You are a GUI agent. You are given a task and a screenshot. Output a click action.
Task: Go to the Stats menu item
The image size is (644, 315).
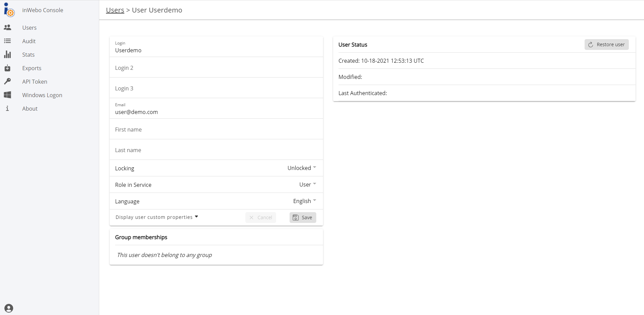[28, 55]
